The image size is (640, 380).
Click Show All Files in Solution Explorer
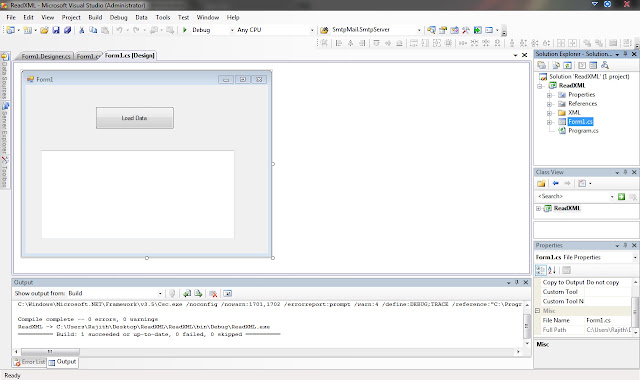556,65
